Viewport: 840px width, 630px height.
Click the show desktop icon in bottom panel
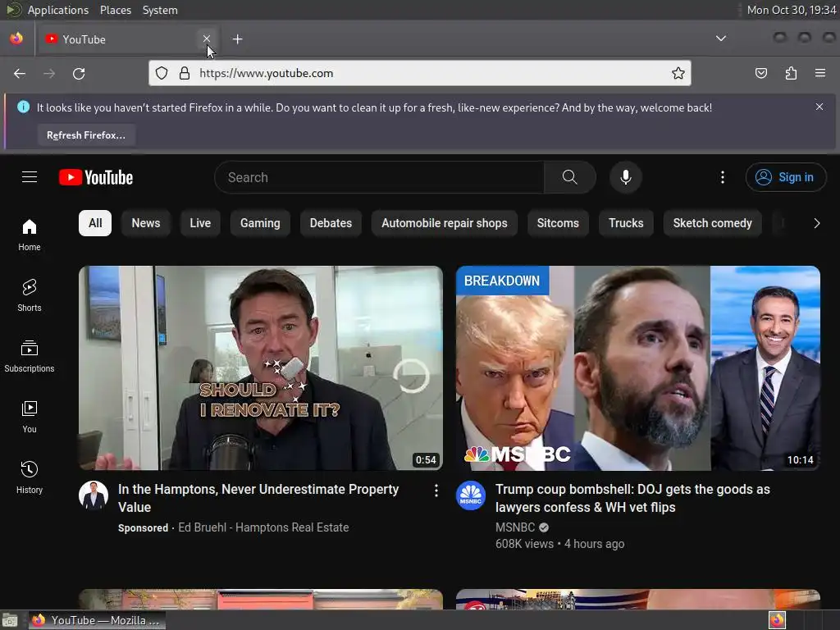pos(10,620)
